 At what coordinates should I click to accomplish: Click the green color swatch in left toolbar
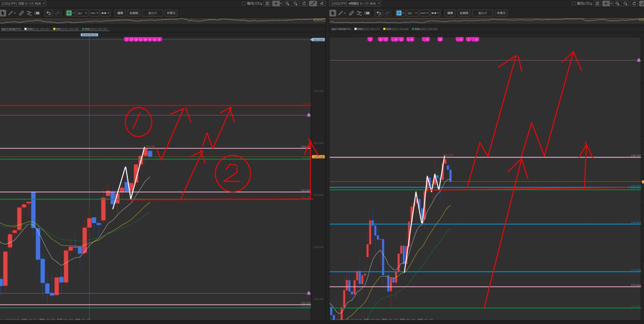(x=69, y=13)
